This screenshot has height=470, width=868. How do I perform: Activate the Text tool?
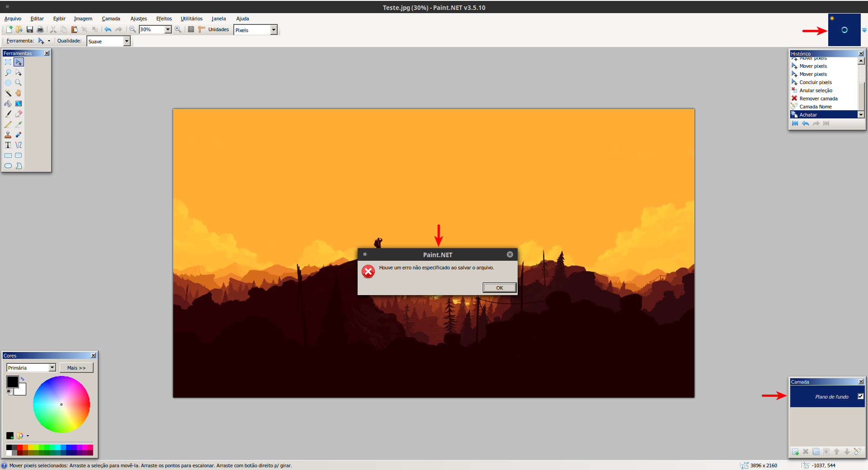pyautogui.click(x=8, y=145)
